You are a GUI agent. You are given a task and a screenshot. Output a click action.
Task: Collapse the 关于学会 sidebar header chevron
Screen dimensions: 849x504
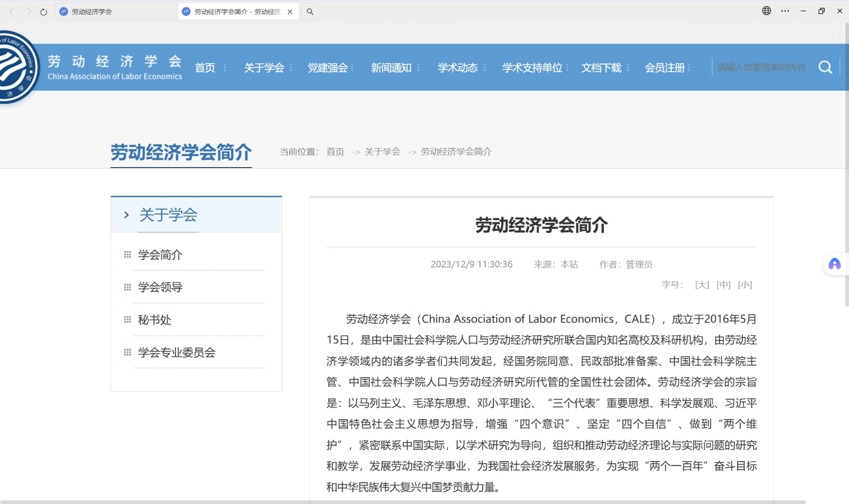[x=126, y=215]
